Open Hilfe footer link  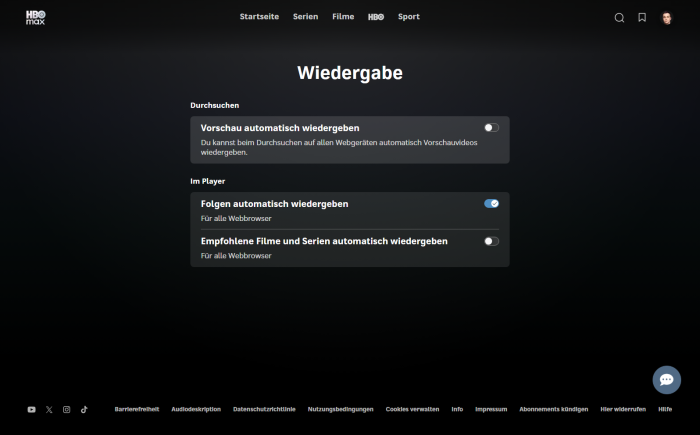665,410
